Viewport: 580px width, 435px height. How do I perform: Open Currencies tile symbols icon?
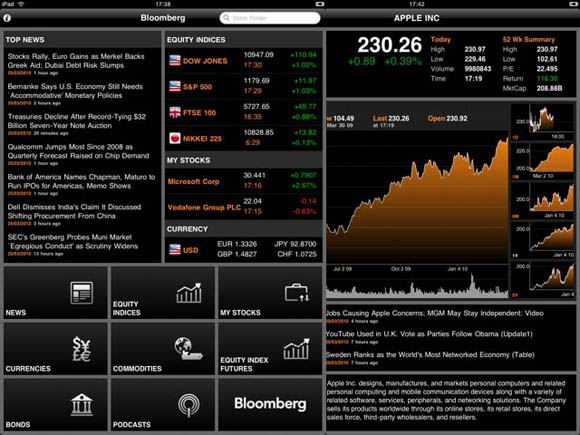point(82,349)
